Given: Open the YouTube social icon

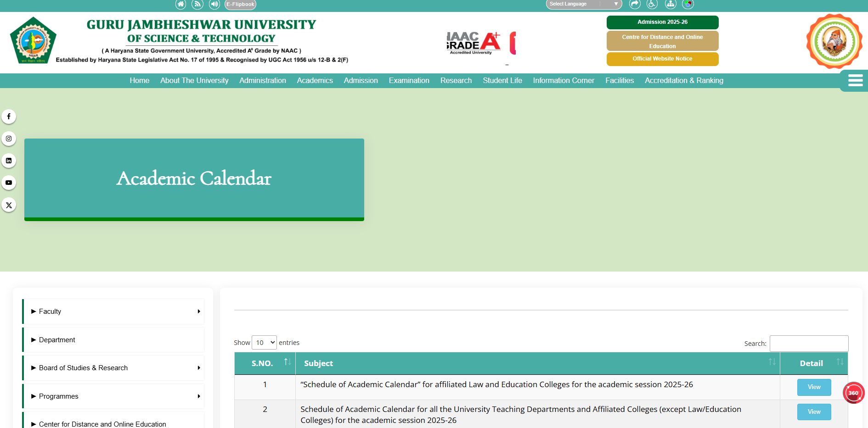Looking at the screenshot, I should click(9, 183).
